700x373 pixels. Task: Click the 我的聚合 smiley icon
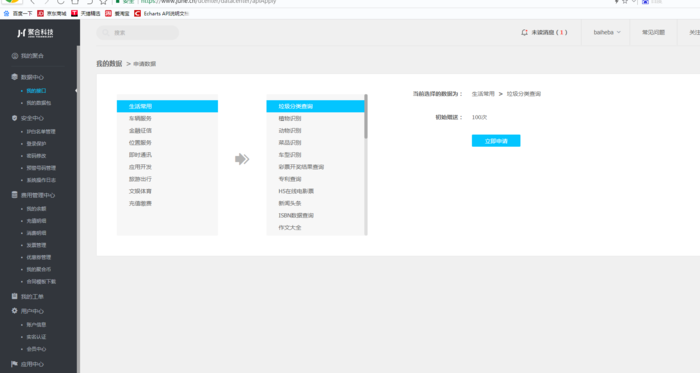pos(15,56)
